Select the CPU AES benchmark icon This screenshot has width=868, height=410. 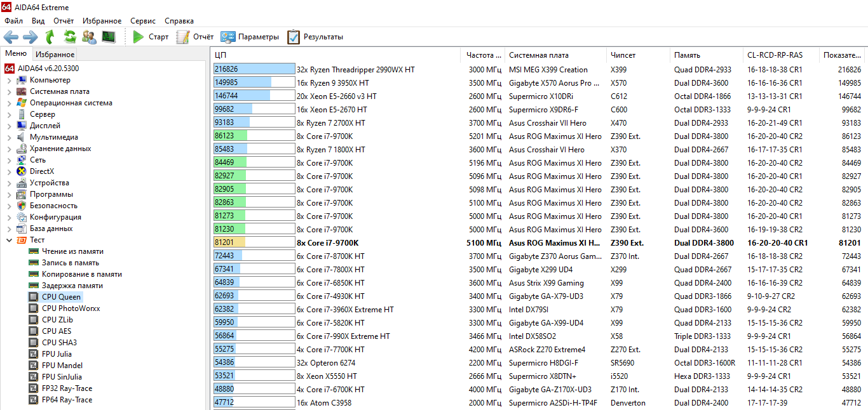(34, 331)
